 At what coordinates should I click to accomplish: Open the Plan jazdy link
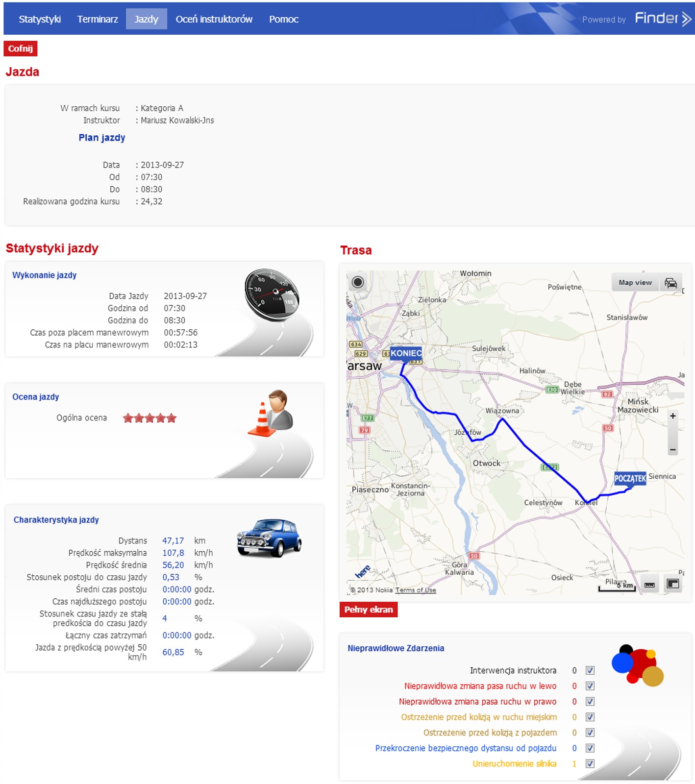tap(102, 138)
